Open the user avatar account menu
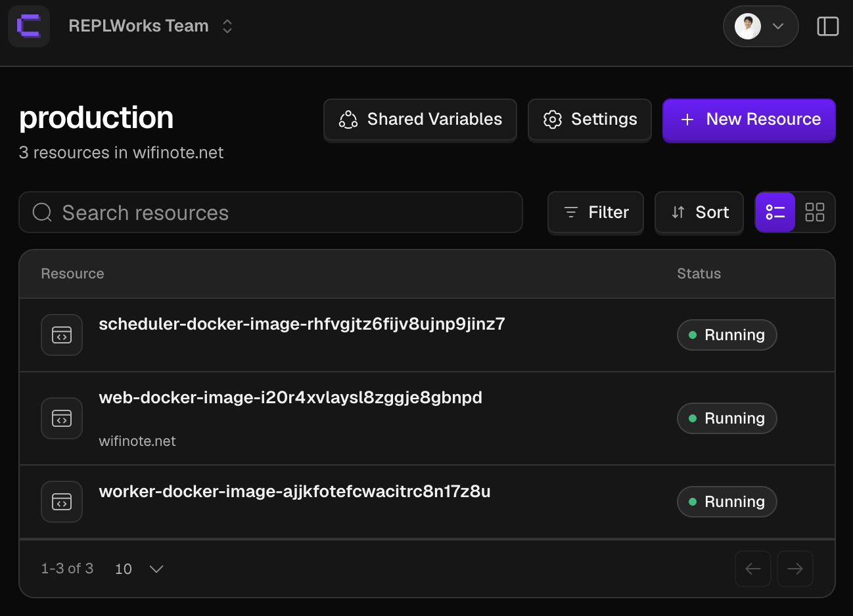 pos(760,26)
